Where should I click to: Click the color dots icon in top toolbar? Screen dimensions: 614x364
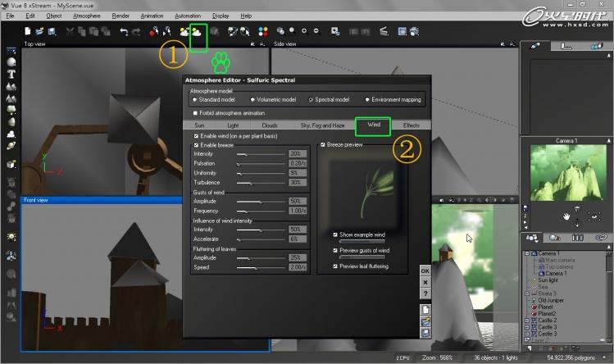262,32
